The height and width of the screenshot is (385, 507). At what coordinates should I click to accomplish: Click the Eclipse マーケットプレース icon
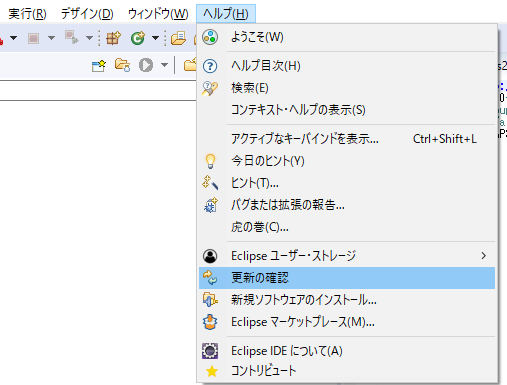point(210,322)
